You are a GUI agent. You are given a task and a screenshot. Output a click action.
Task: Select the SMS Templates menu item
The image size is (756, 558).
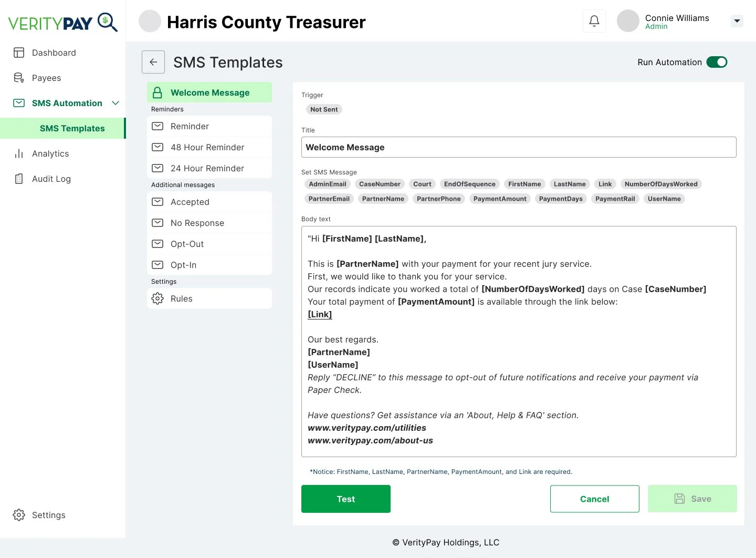(x=72, y=128)
